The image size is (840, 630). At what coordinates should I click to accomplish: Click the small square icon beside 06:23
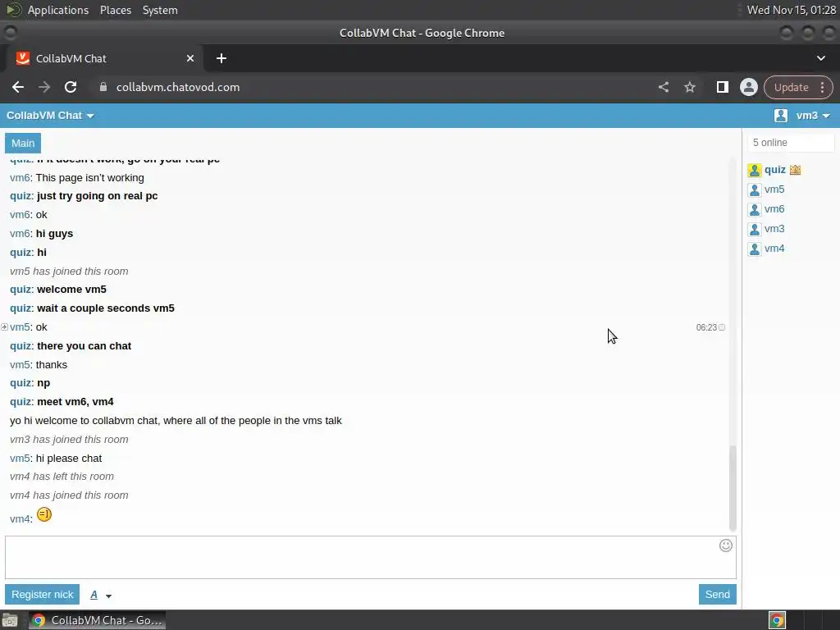(722, 327)
